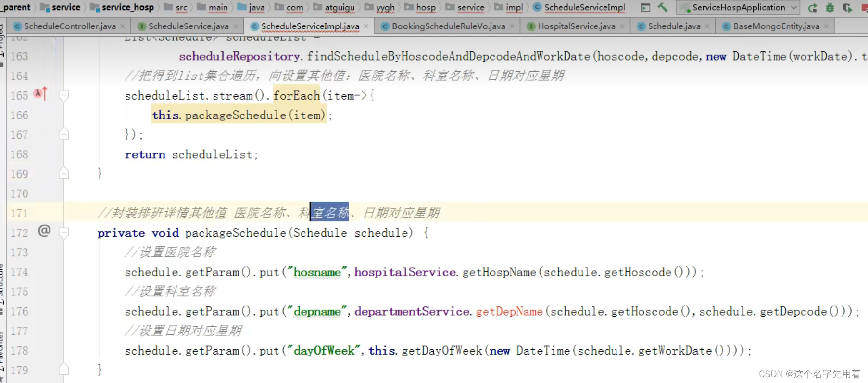Select the ScheduleServiceImpl.java tab

coord(310,26)
